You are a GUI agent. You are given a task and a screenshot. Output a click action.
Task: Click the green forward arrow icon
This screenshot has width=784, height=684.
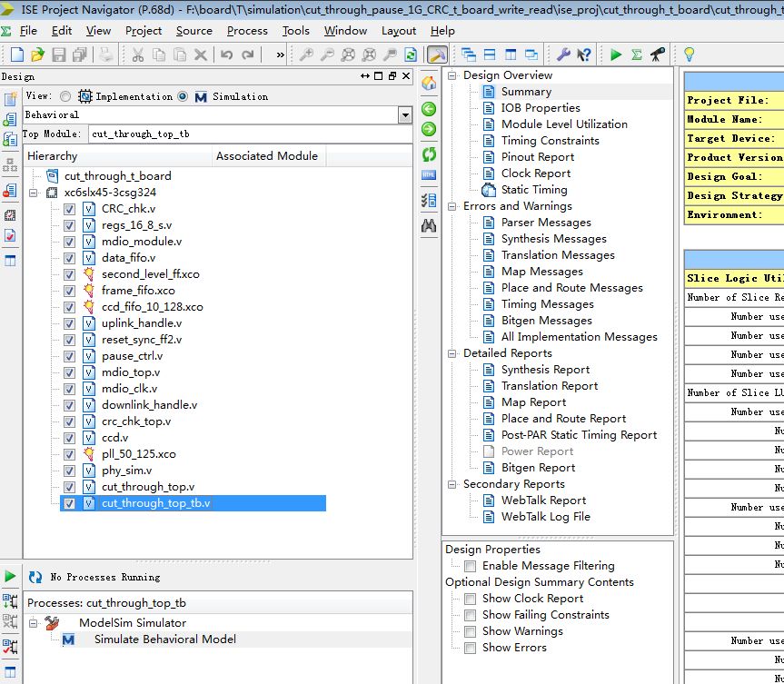coord(429,130)
